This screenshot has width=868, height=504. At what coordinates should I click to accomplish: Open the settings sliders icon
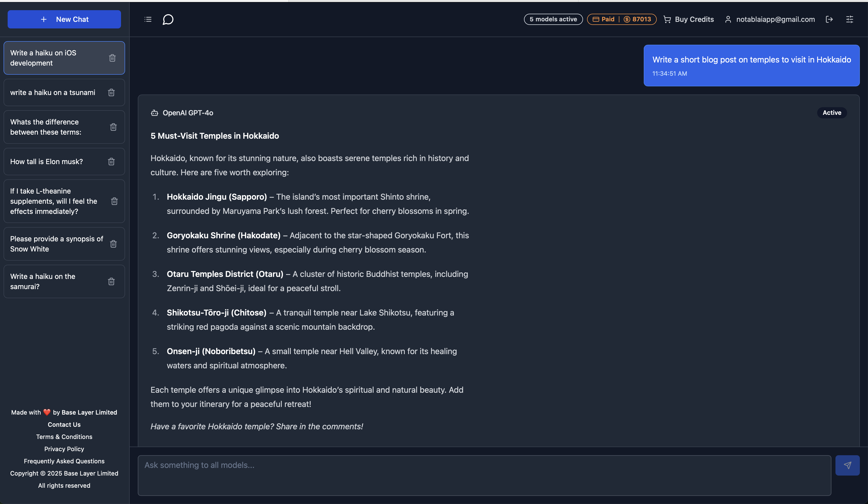849,19
